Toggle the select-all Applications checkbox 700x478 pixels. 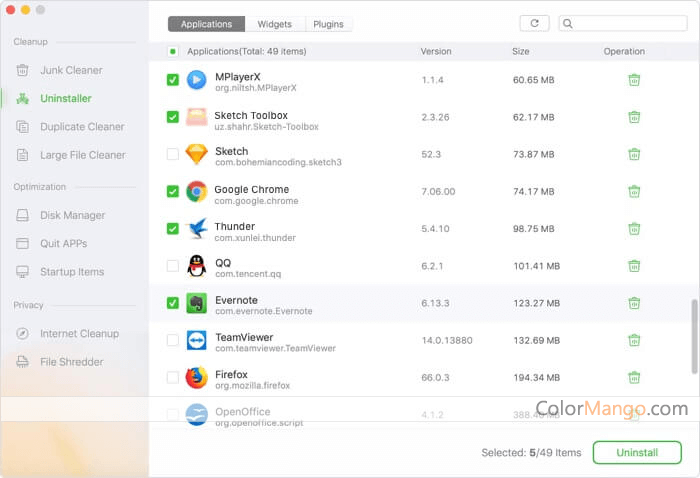(173, 51)
